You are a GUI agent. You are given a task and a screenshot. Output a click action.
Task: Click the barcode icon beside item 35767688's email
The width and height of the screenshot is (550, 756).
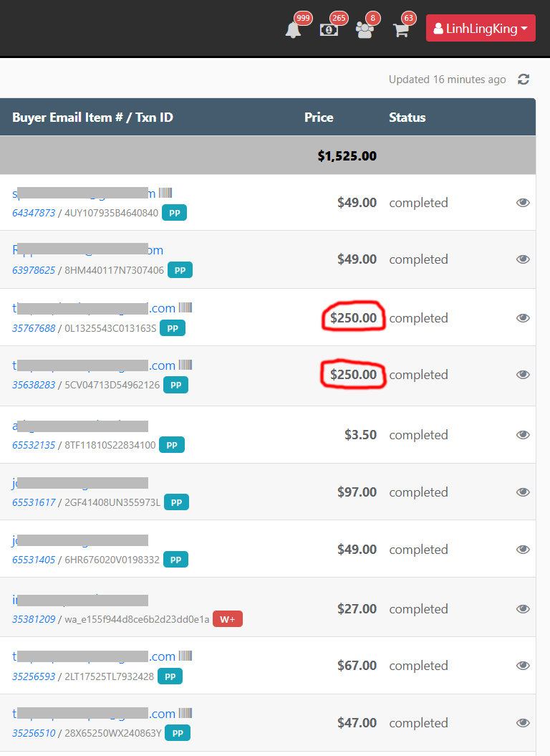pos(185,308)
